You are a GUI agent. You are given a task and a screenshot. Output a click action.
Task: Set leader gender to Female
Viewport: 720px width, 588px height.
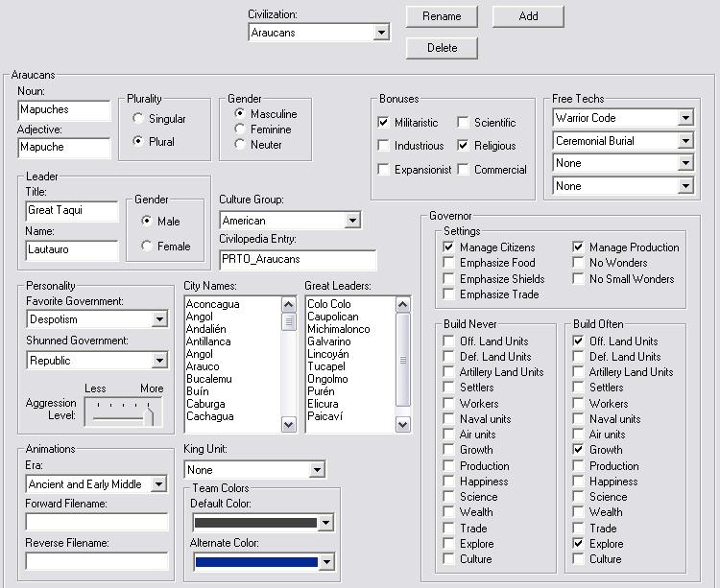(147, 247)
